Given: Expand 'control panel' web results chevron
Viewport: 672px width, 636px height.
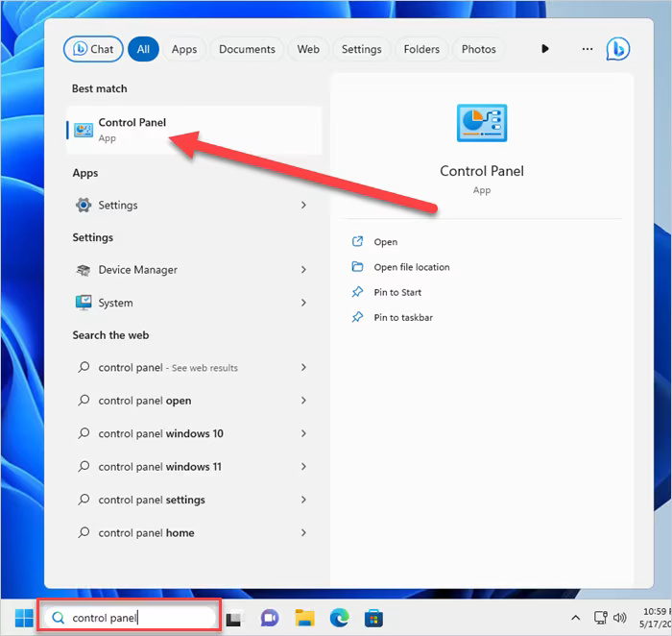Looking at the screenshot, I should (303, 368).
